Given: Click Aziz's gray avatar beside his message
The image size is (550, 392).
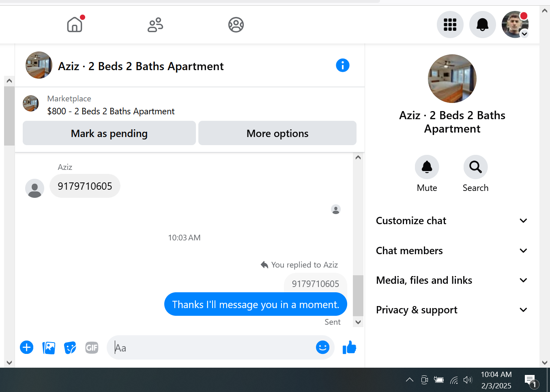Looking at the screenshot, I should 35,189.
